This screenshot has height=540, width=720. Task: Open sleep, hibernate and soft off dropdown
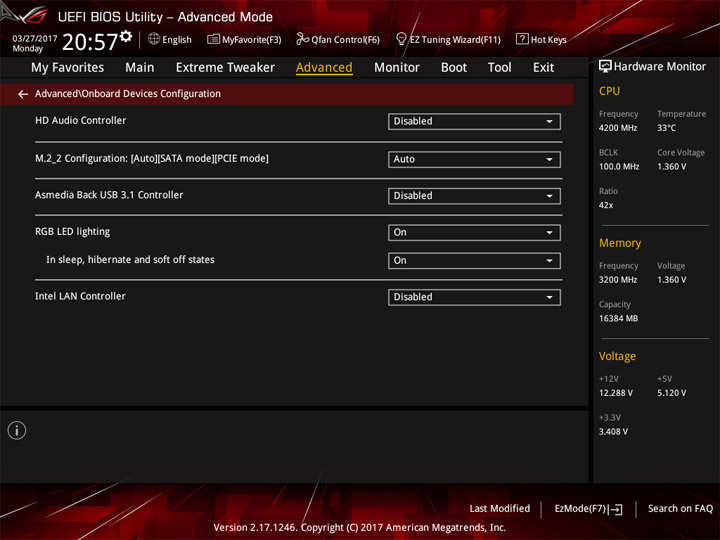click(x=474, y=261)
